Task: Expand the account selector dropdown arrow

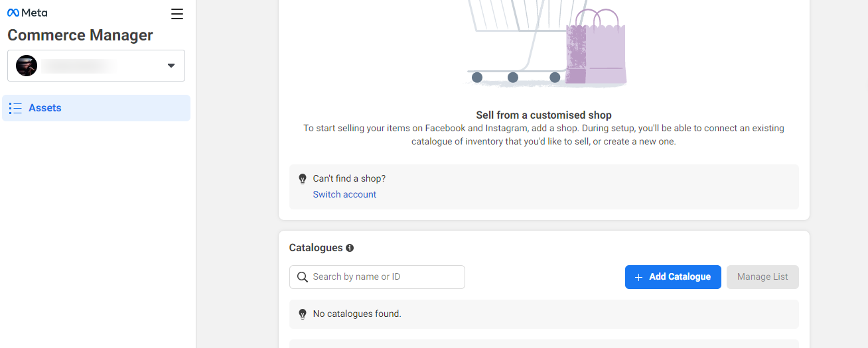Action: point(171,66)
